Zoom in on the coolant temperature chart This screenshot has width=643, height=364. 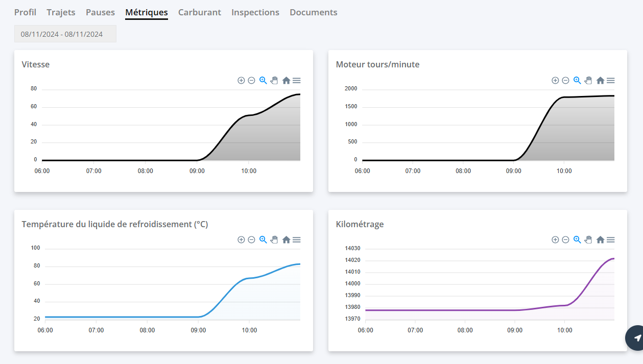(241, 239)
